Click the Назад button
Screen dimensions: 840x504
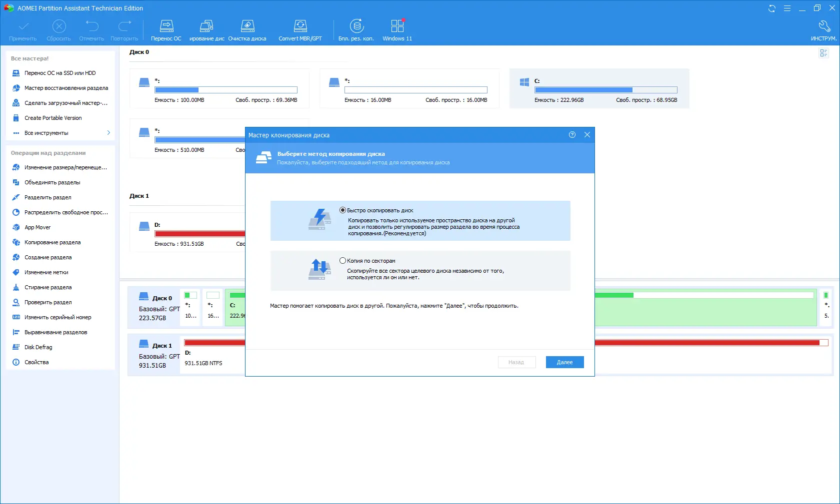tap(516, 362)
